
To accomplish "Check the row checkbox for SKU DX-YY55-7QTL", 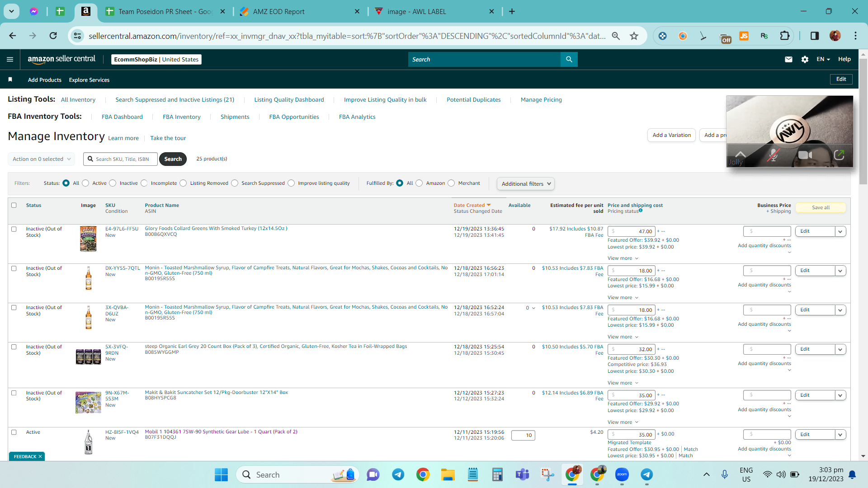I will 14,268.
